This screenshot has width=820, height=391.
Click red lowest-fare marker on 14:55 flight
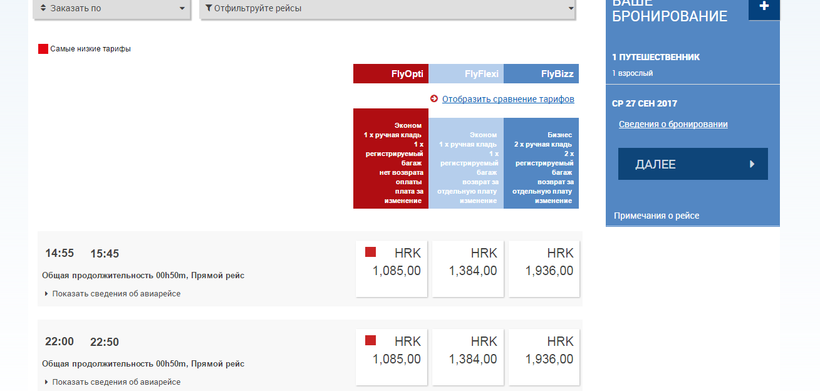(x=370, y=252)
